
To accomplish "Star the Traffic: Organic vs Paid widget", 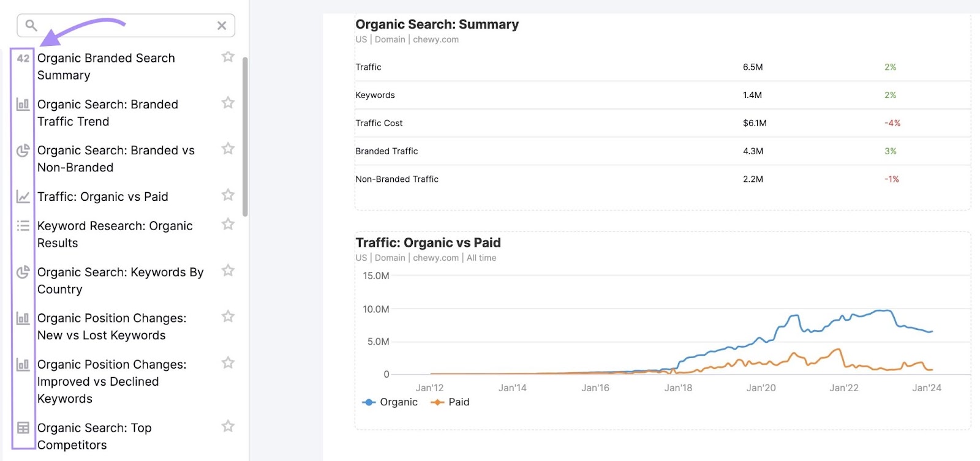I will coord(228,195).
